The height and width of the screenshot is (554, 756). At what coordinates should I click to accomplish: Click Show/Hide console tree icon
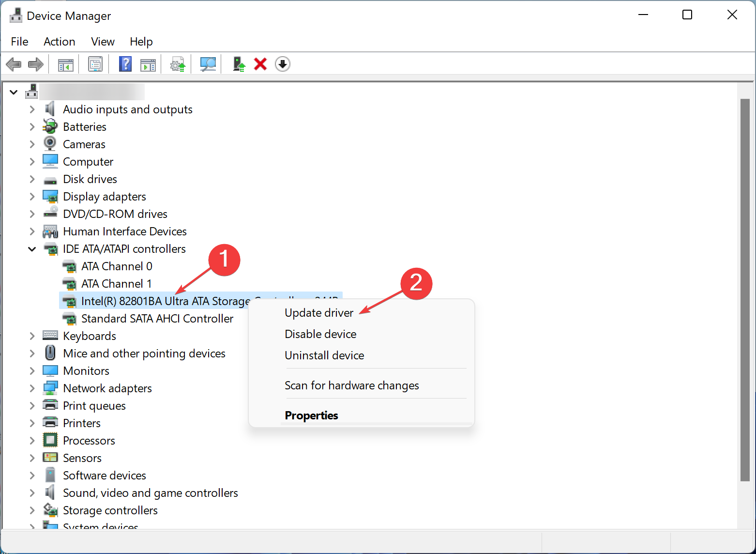65,64
